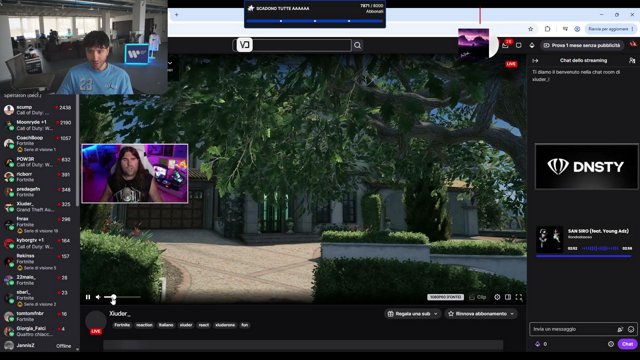Click the reaction tag
The image size is (640, 360).
pos(144,325)
